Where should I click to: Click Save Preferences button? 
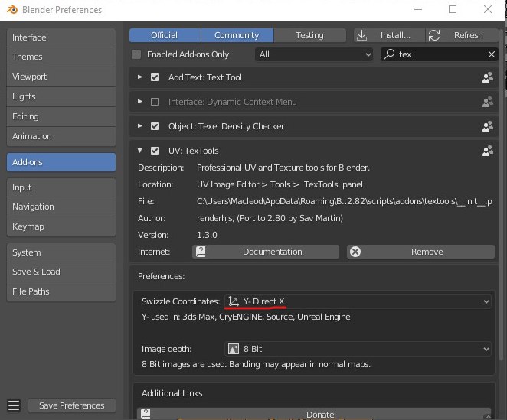pos(72,405)
